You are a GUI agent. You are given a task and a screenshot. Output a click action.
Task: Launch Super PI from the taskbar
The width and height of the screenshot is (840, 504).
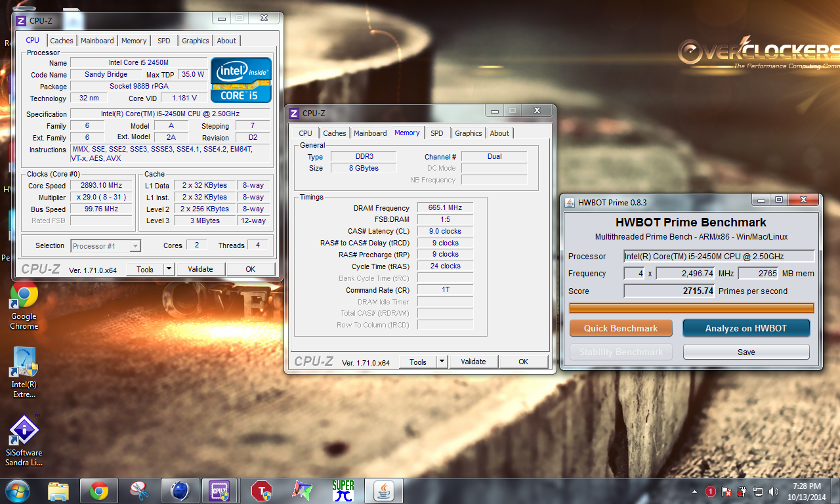tap(343, 491)
